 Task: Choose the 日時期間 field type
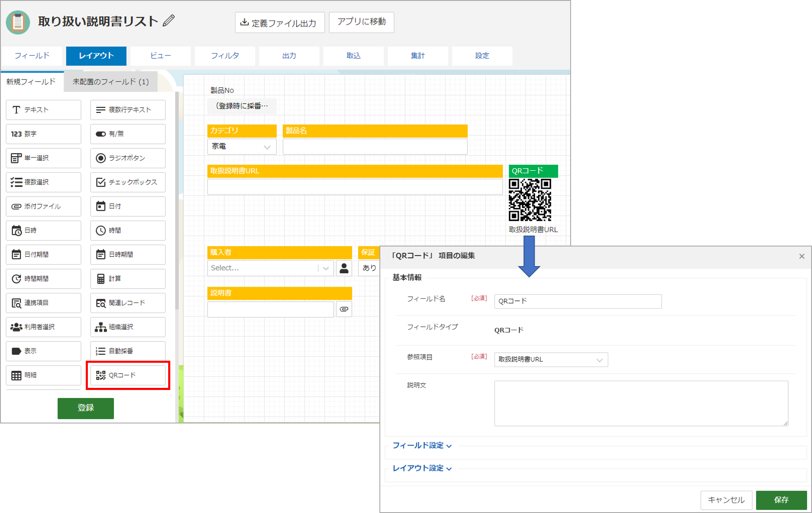pyautogui.click(x=128, y=254)
